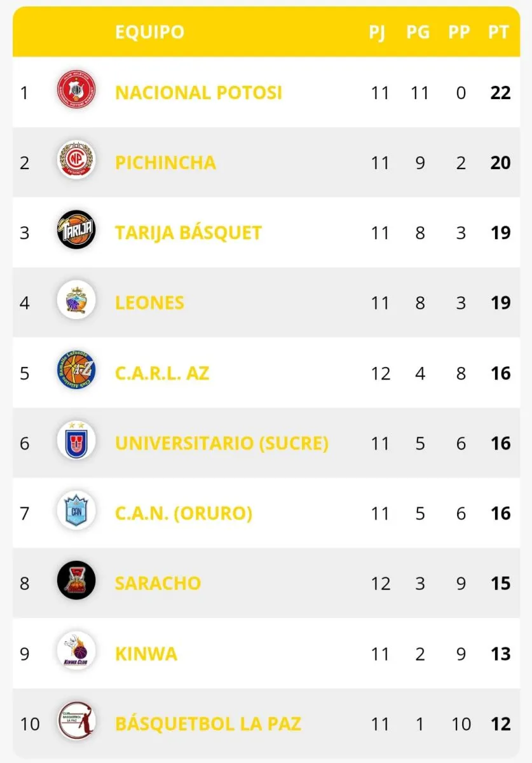
Task: Click the Kinwa Club logo
Action: (76, 653)
